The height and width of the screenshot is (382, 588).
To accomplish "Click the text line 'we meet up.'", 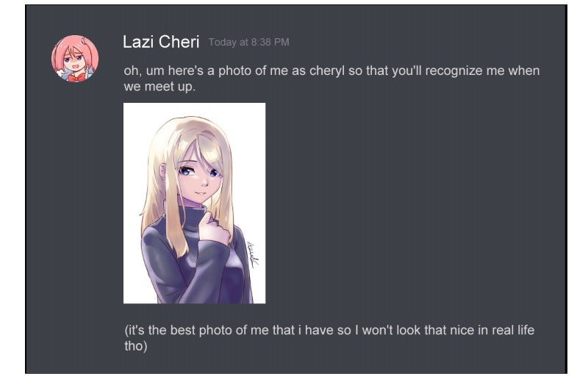I will pyautogui.click(x=159, y=87).
